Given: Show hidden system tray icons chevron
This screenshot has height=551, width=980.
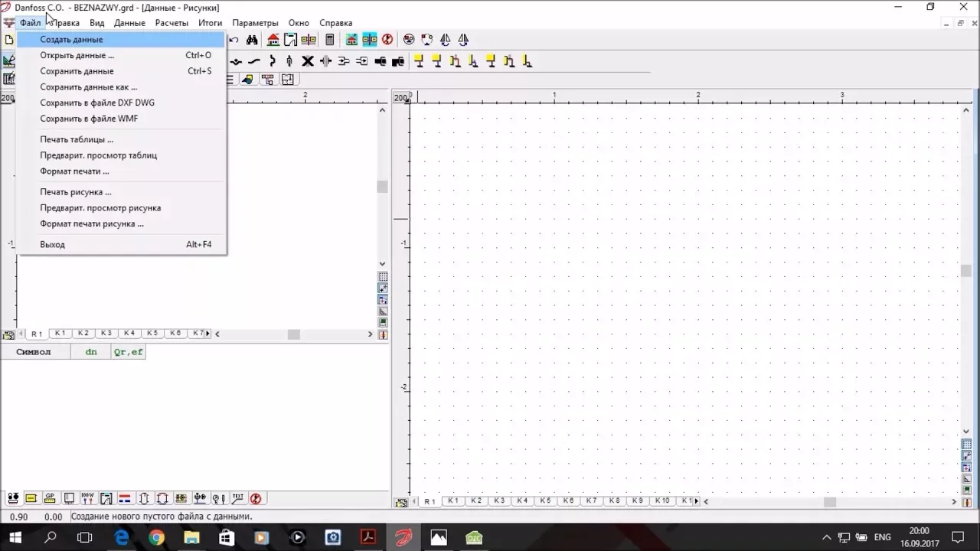Looking at the screenshot, I should [x=826, y=538].
